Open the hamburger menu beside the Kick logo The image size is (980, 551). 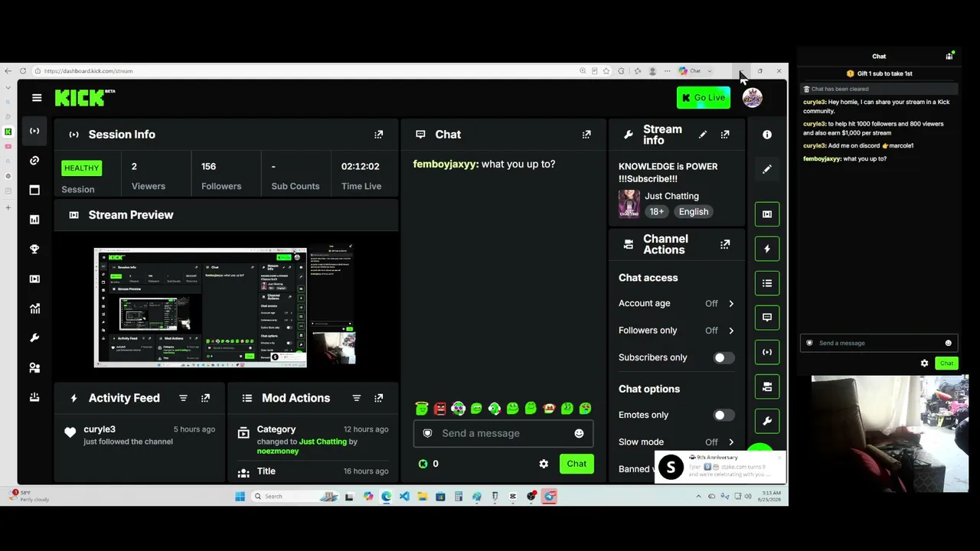tap(37, 97)
